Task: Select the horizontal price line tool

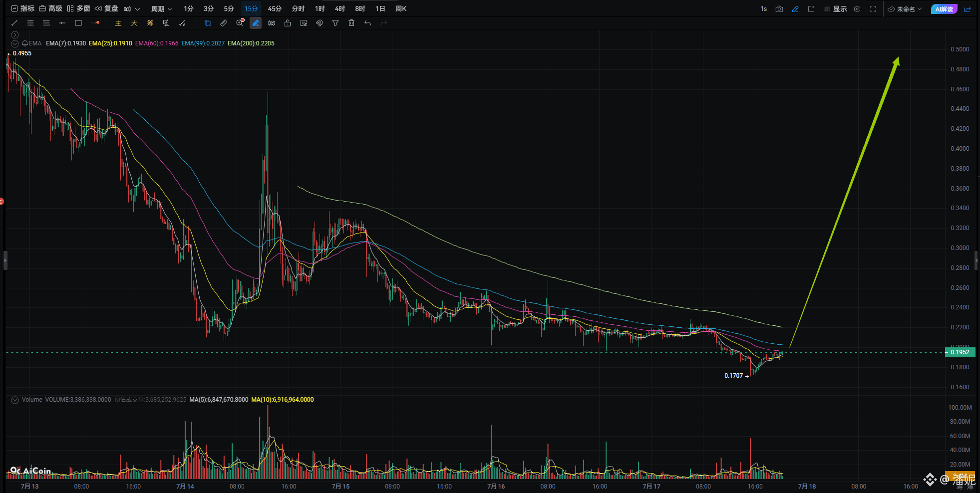Action: 62,23
